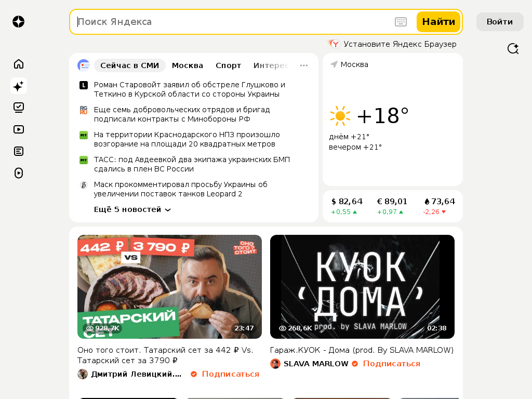Open the TV checkmark sidebar icon
Image resolution: width=532 pixels, height=399 pixels.
click(19, 108)
